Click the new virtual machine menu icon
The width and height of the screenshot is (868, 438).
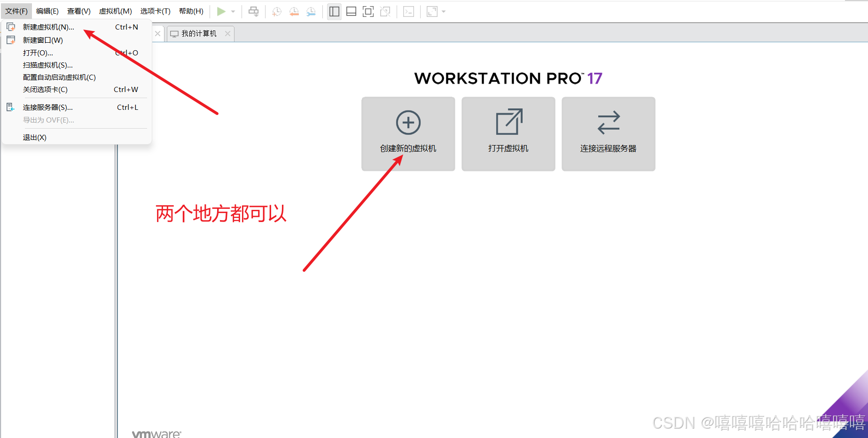coord(11,27)
